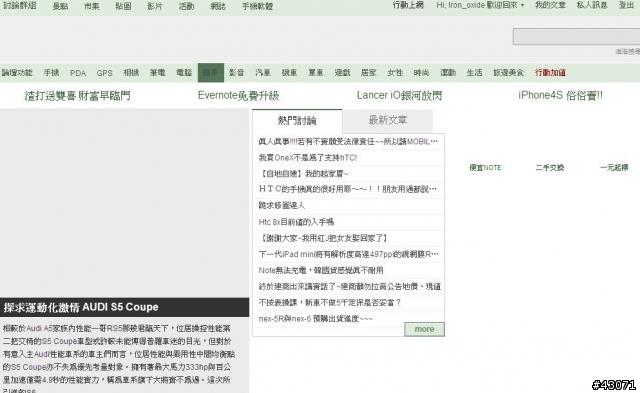Open the iPhone4S 俗俗賣!! link

click(x=560, y=95)
